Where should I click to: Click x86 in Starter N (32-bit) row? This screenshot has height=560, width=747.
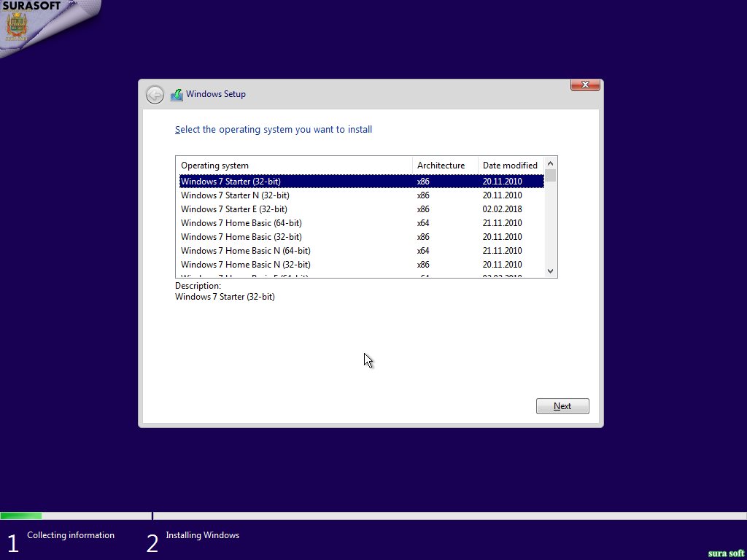(x=423, y=195)
